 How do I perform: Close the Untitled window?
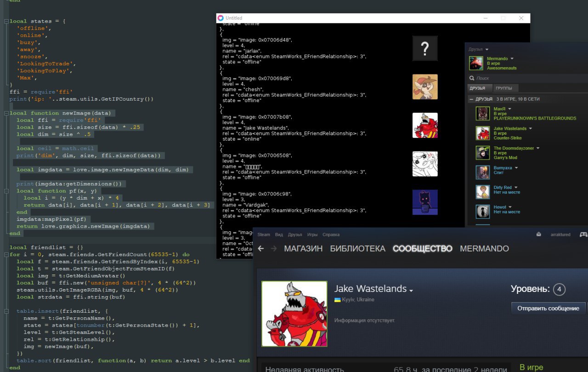tap(521, 18)
